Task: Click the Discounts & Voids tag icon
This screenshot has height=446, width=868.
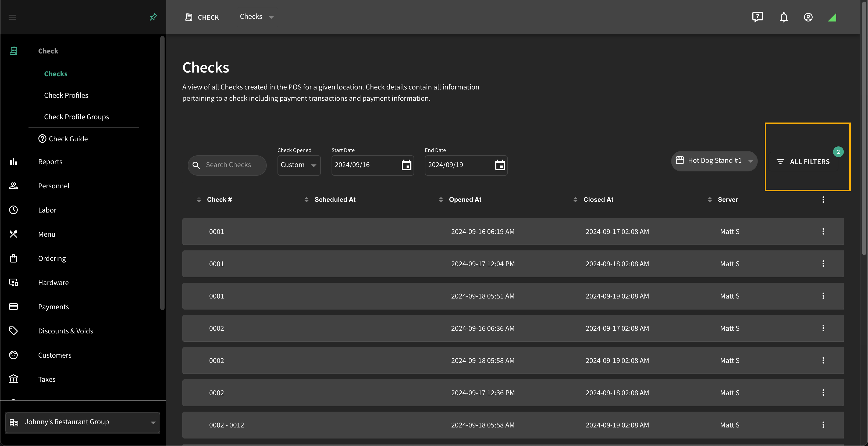Action: coord(13,331)
